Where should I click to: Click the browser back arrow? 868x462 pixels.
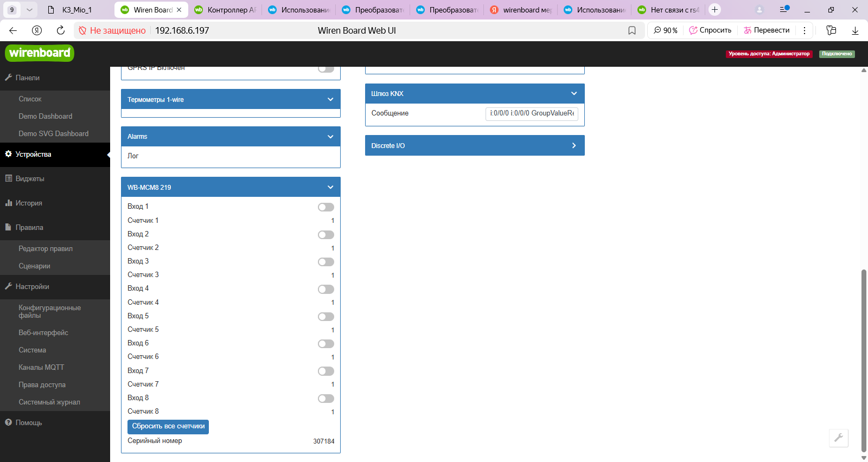(x=13, y=30)
